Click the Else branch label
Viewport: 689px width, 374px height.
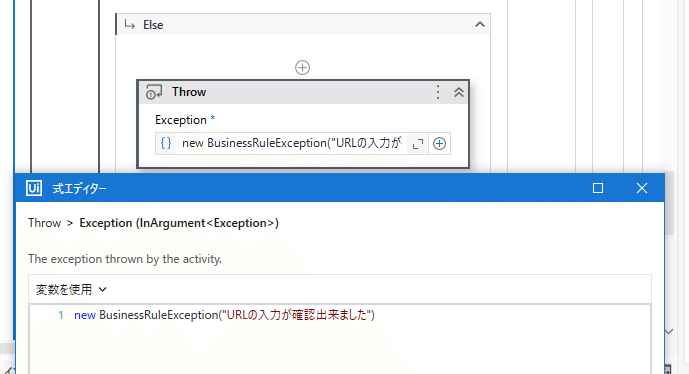(153, 25)
